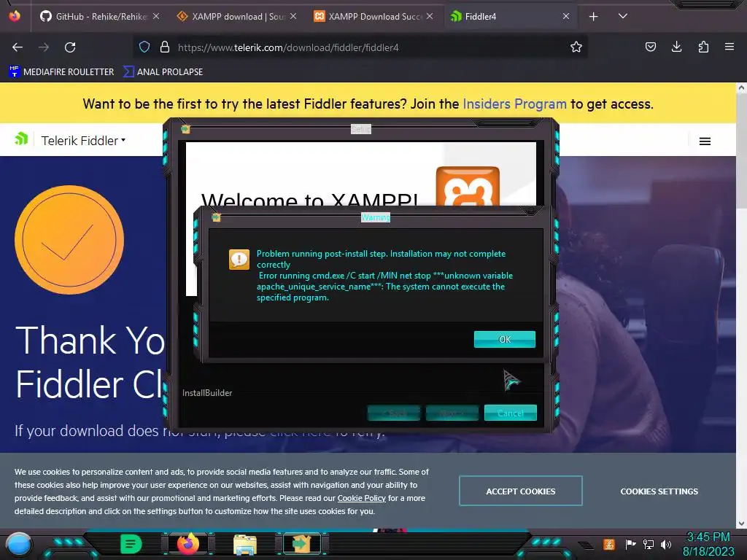Image resolution: width=747 pixels, height=560 pixels.
Task: Click the warning exclamation icon in dialog
Action: tap(239, 260)
